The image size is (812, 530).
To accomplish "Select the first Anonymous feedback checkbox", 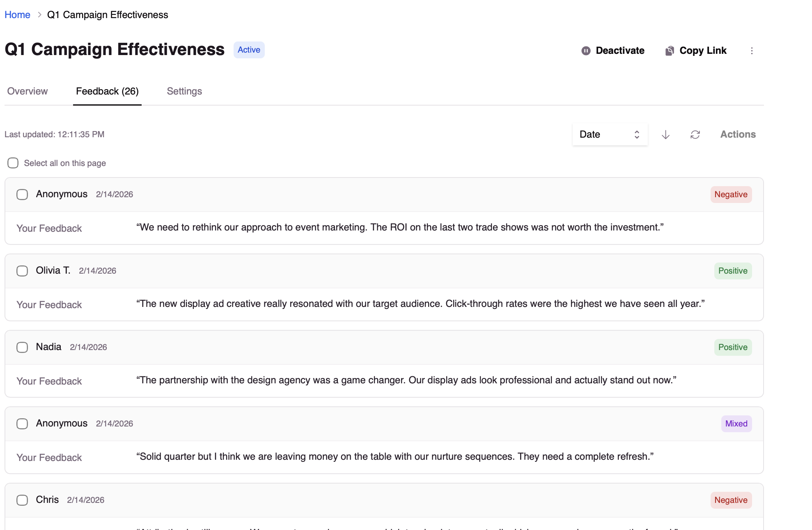I will click(22, 194).
